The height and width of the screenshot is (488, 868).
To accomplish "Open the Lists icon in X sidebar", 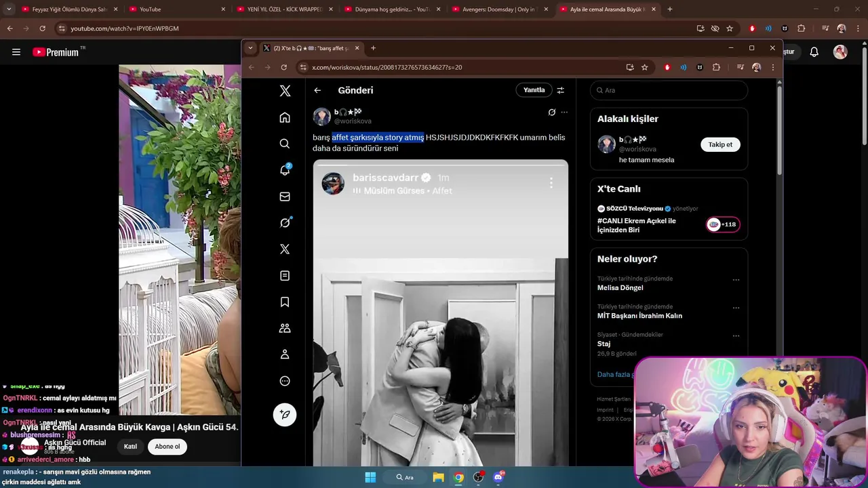I will pos(285,275).
